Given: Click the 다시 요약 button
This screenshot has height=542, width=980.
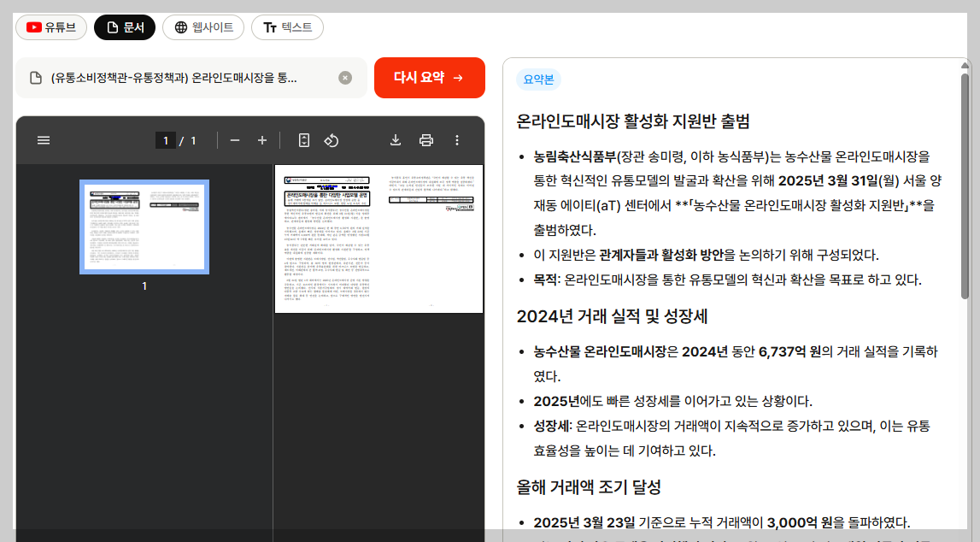Looking at the screenshot, I should pyautogui.click(x=429, y=77).
